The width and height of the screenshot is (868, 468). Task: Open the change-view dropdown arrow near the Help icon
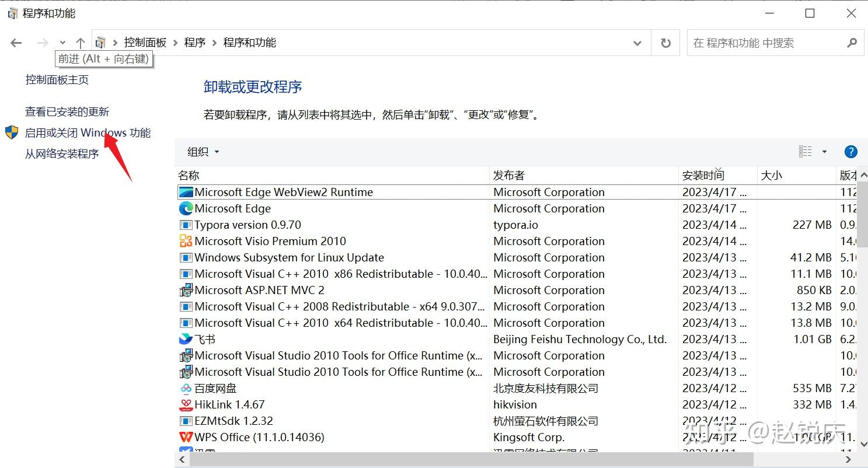point(824,152)
